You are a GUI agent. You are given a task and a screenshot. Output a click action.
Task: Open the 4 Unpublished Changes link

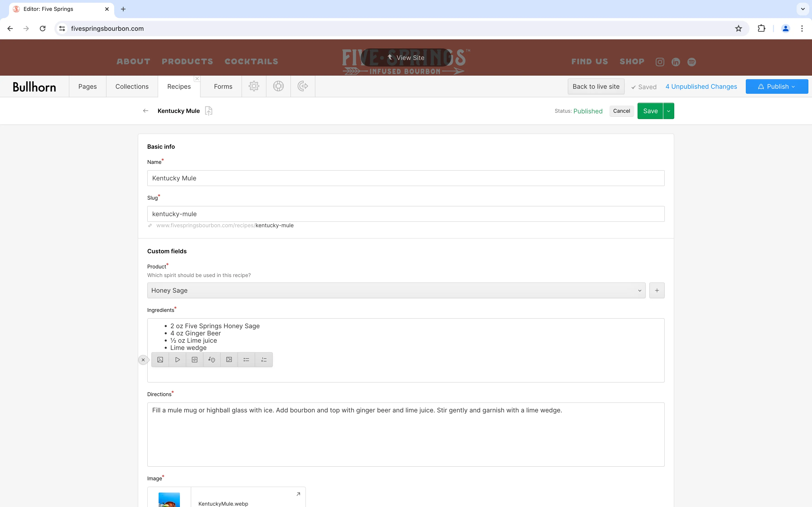tap(701, 86)
